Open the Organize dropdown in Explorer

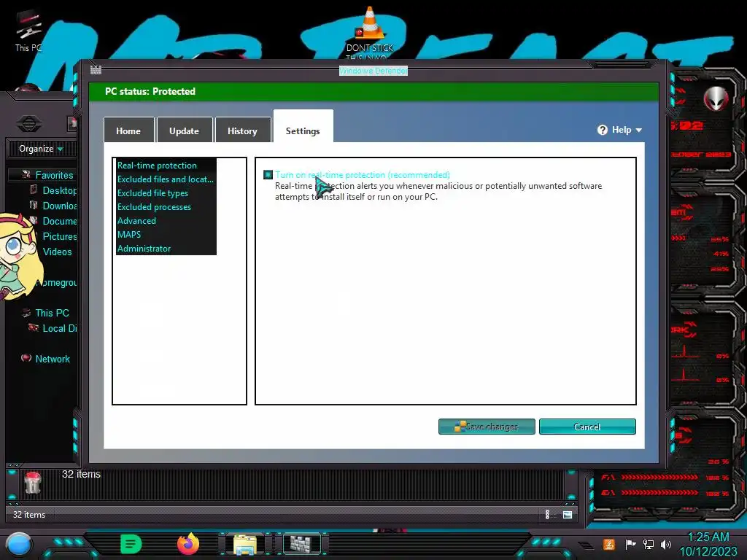(x=41, y=149)
